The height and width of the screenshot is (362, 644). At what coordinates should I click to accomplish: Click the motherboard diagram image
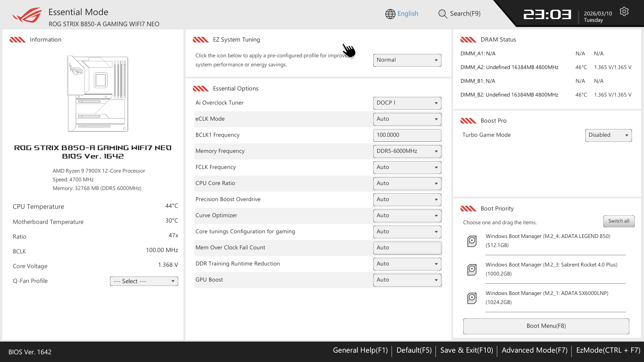[98, 94]
